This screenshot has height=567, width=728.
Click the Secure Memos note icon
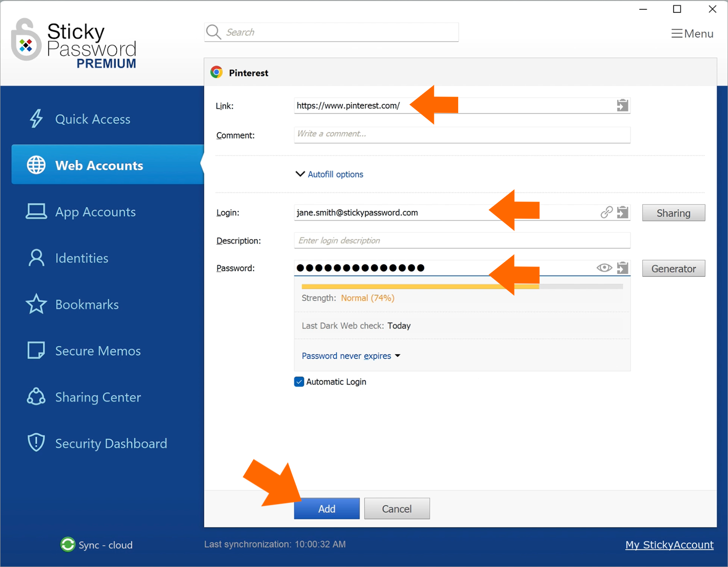[x=36, y=350]
